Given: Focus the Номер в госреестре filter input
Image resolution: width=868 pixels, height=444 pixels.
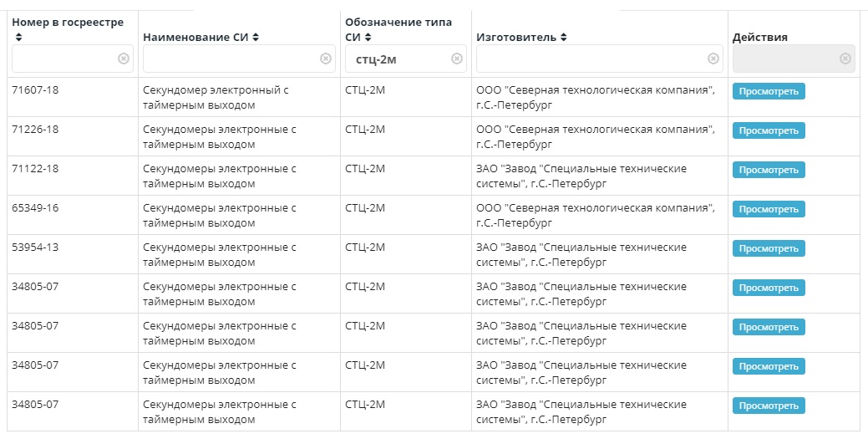Looking at the screenshot, I should [x=63, y=59].
